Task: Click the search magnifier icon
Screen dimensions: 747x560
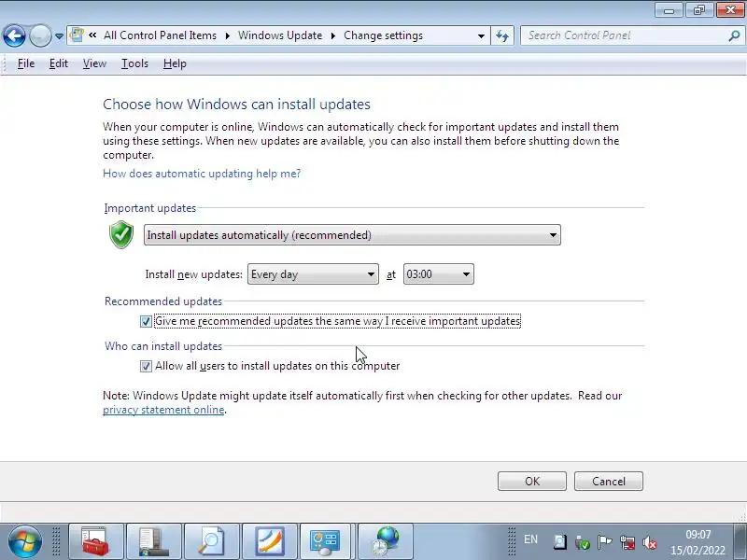Action: coord(734,35)
